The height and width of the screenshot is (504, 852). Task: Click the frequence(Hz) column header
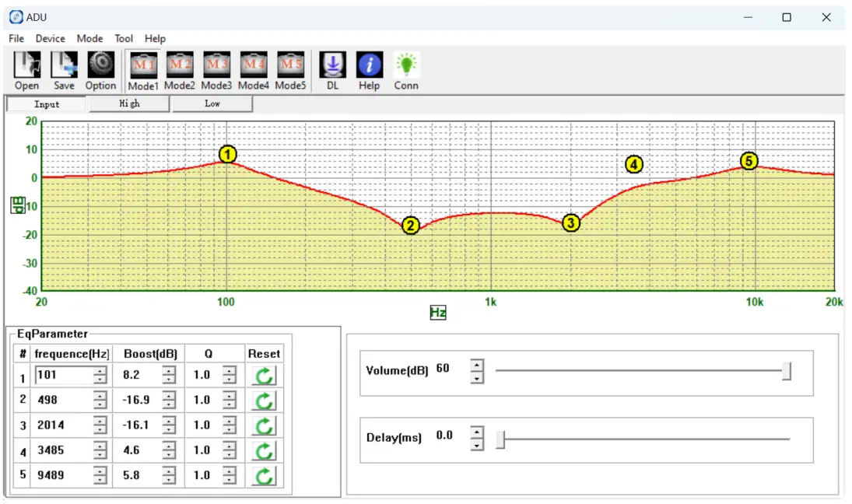[x=72, y=354]
